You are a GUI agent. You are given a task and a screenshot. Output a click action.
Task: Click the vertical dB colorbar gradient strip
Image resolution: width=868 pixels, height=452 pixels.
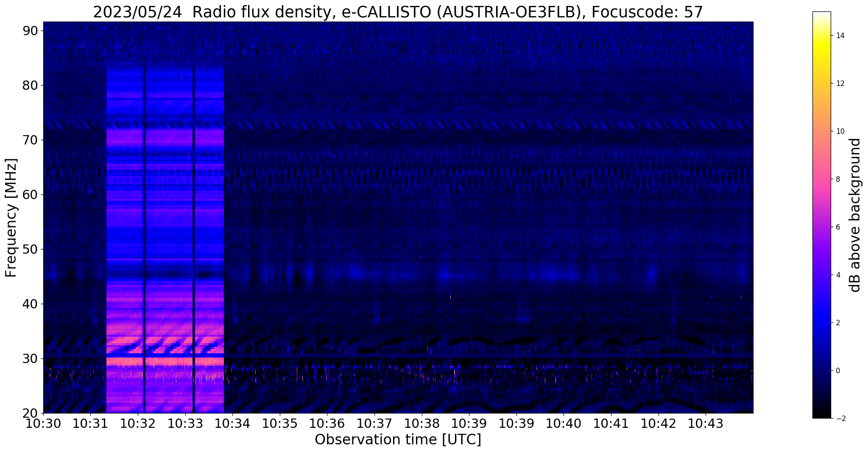(821, 215)
